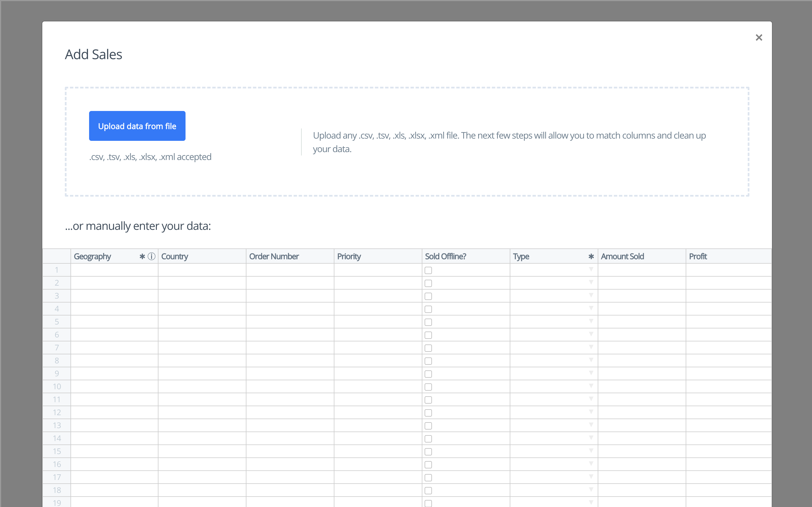Check Sold Offline box in row 5
Image resolution: width=812 pixels, height=507 pixels.
click(x=428, y=322)
